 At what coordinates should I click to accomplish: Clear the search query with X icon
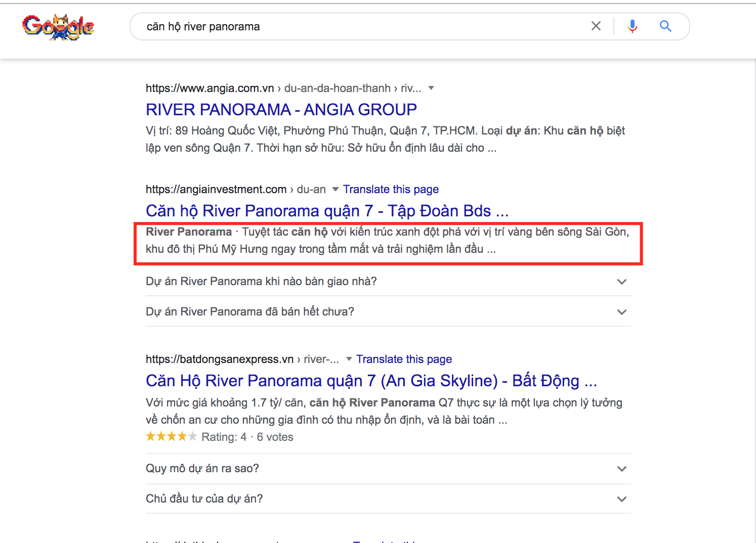(x=596, y=26)
